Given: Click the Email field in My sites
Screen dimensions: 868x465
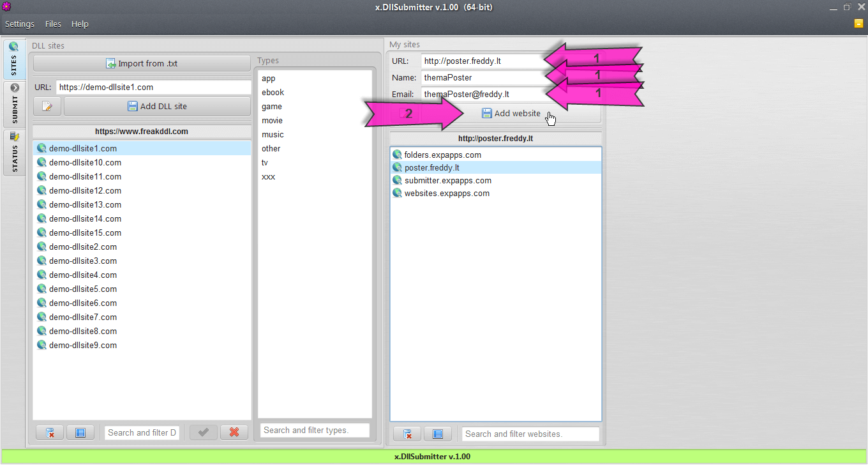Looking at the screenshot, I should tap(483, 94).
